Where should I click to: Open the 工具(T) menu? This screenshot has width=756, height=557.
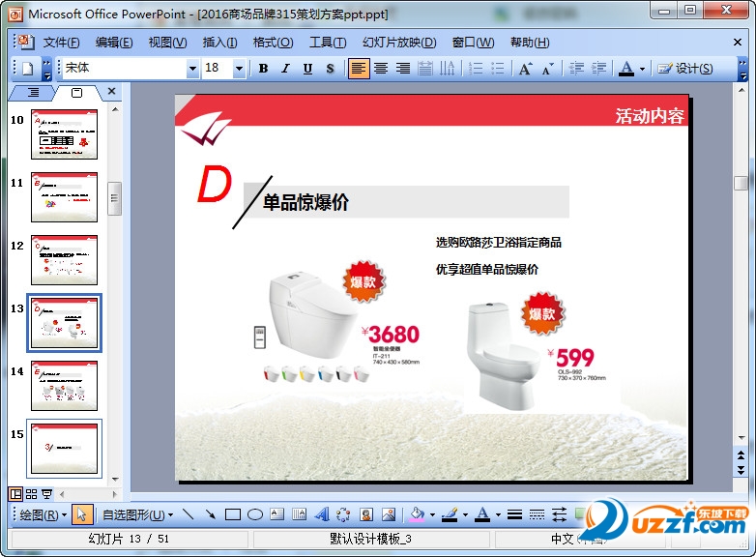tap(328, 43)
